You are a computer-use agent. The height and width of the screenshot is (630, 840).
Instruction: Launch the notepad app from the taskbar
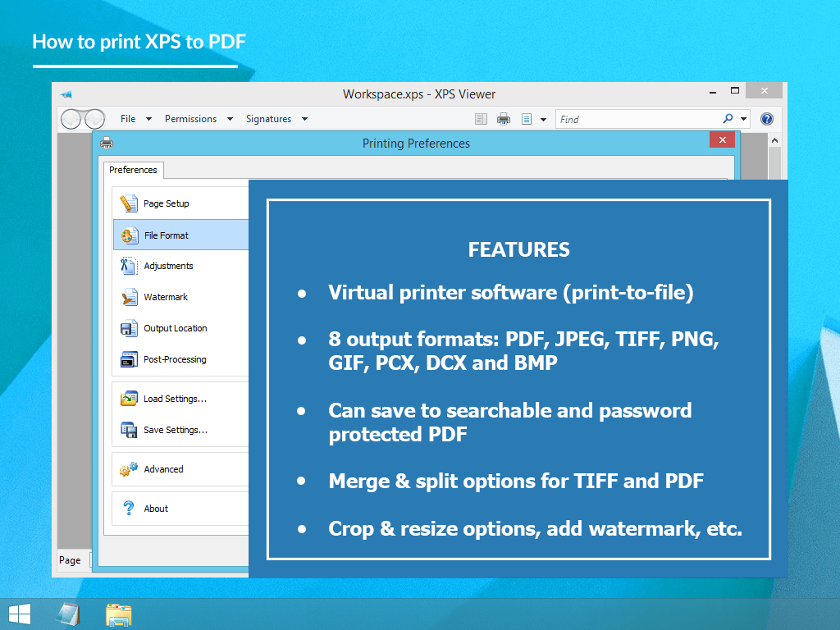[x=68, y=614]
